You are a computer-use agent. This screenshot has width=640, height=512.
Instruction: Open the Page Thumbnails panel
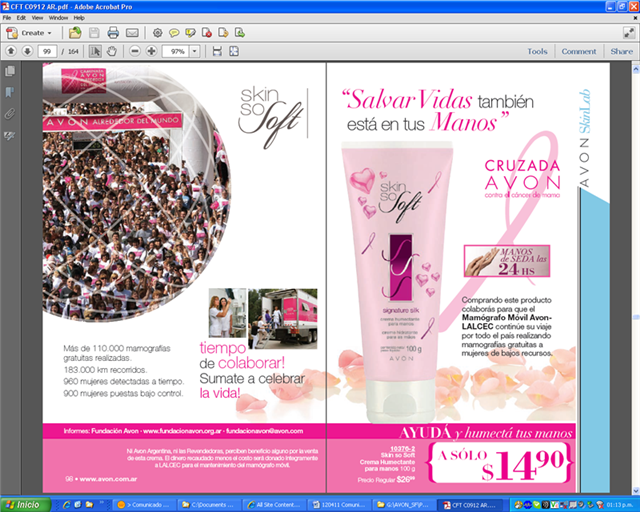[9, 71]
